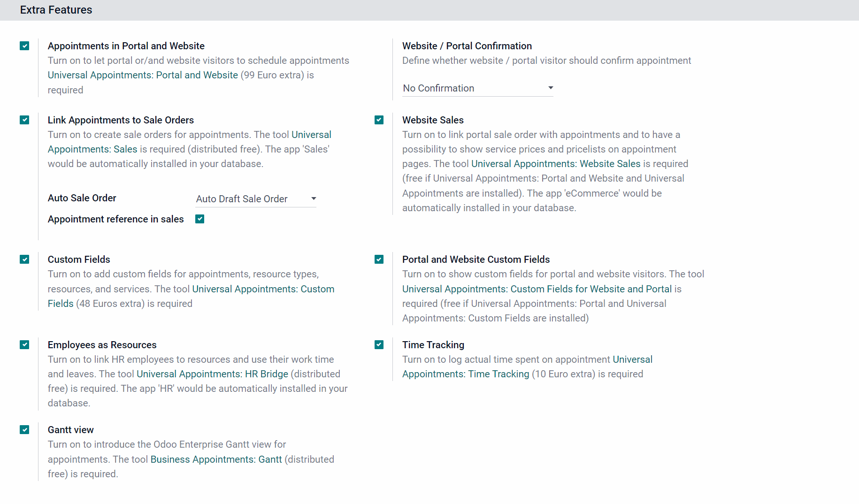This screenshot has height=504, width=859.
Task: Visit the Business Appointments: Gantt link
Action: tap(216, 459)
